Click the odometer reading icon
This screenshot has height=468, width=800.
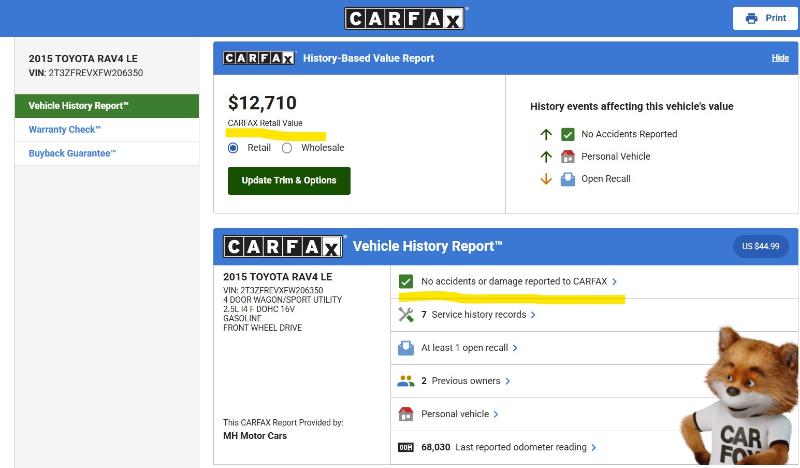406,447
